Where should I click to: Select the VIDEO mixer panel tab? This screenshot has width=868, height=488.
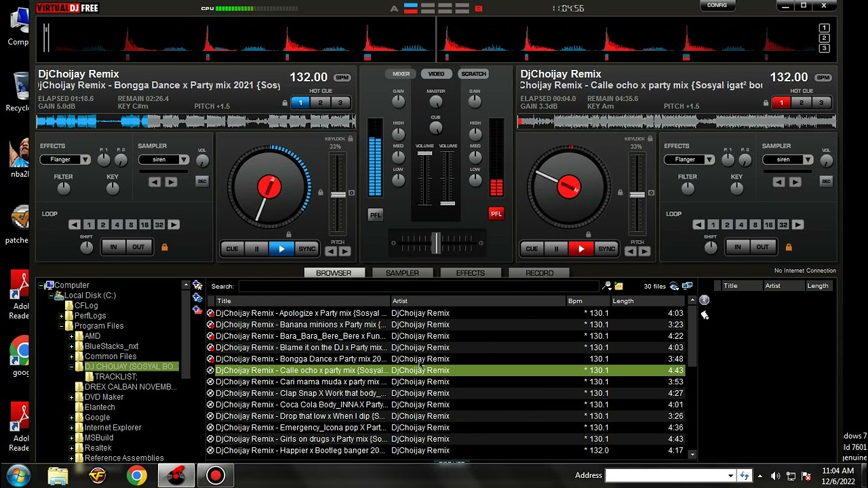436,74
